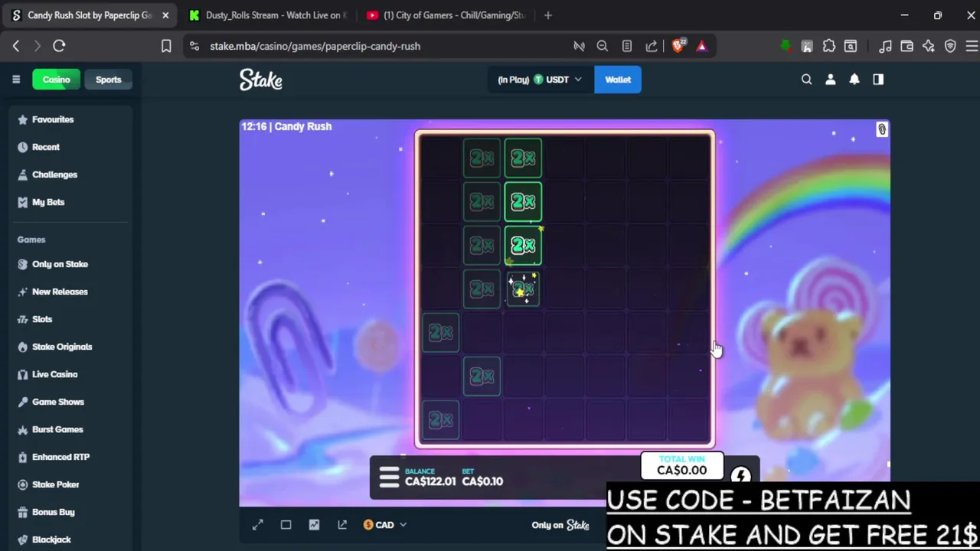
Task: View site information icon in the address bar
Action: [194, 46]
